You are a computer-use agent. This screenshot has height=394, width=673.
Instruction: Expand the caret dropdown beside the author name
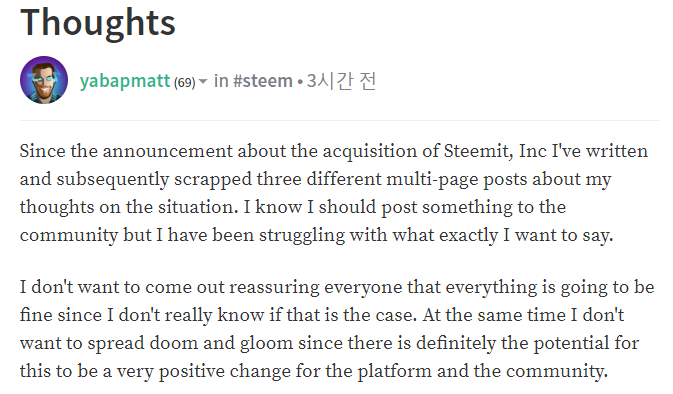[203, 81]
